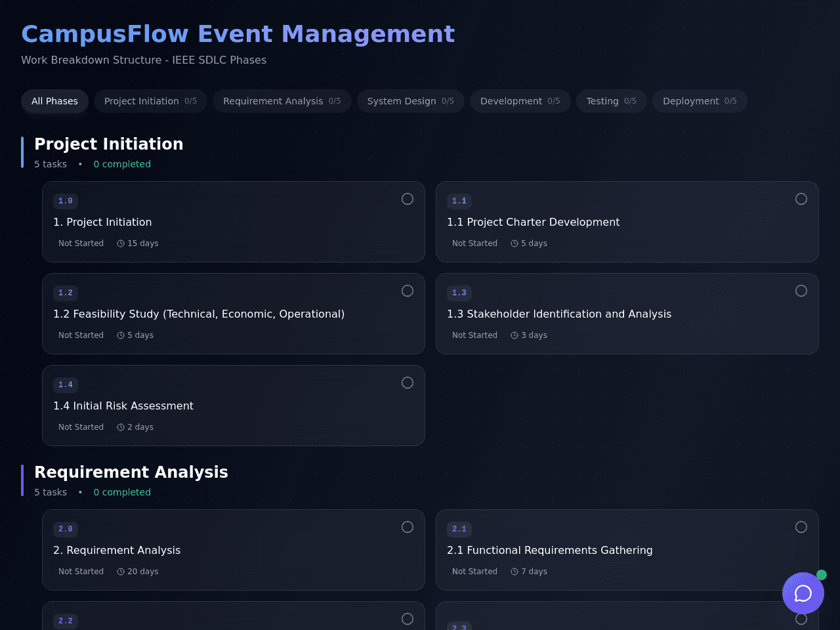
Task: Click Not Started on the 20 days card
Action: tap(81, 572)
